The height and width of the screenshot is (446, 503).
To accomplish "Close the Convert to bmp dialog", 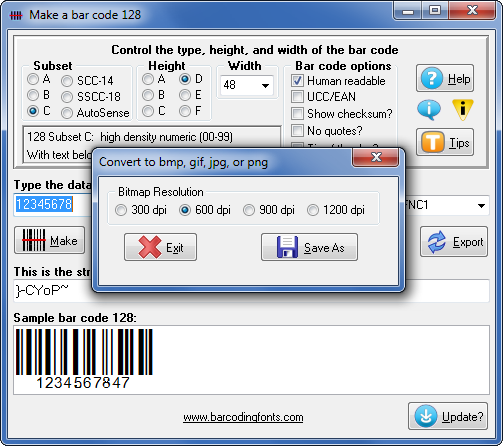I will click(376, 157).
